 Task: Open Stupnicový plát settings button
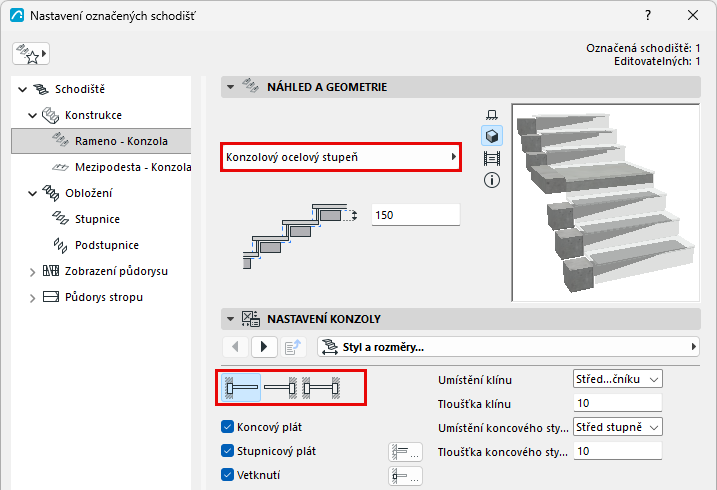tap(406, 452)
